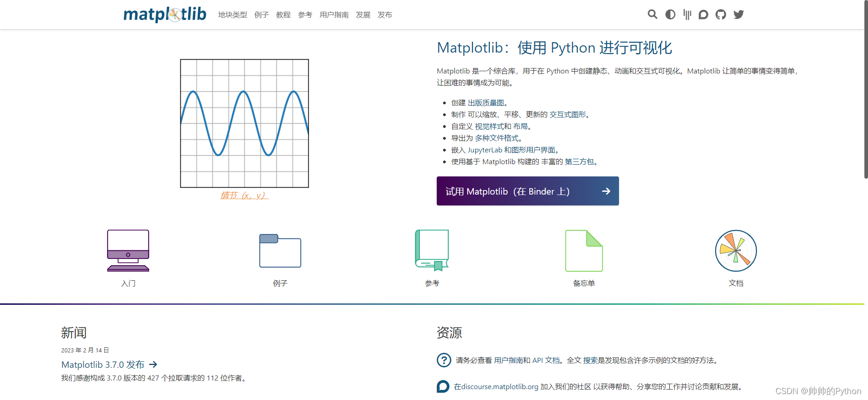
Task: Open the Gitter chat icon
Action: pos(687,15)
